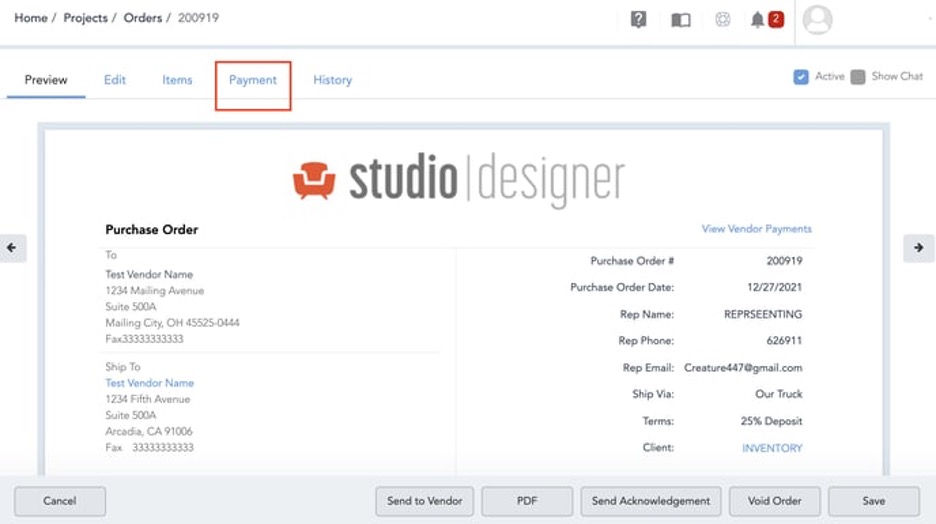Click Send Acknowledgement button
Image resolution: width=936 pixels, height=524 pixels.
point(651,501)
